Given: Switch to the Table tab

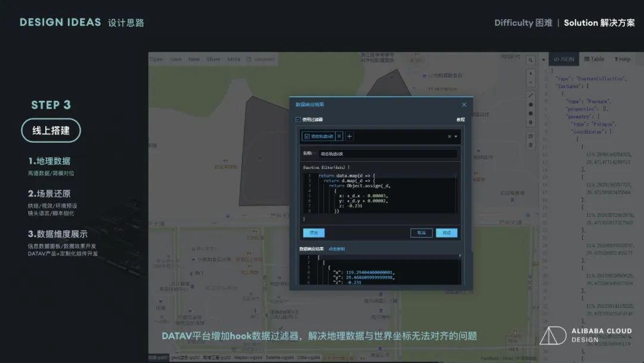Looking at the screenshot, I should point(595,59).
